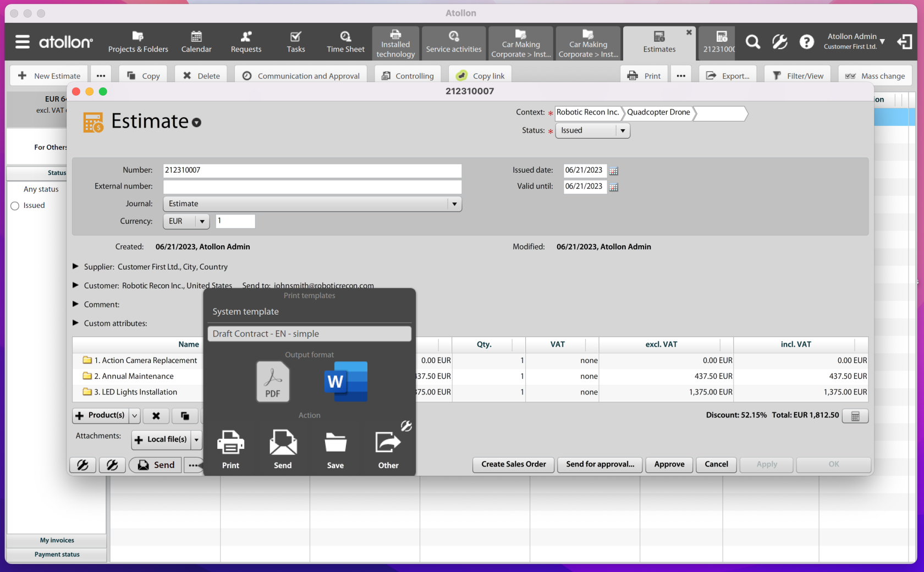924x572 pixels.
Task: Choose PDF output format
Action: (x=273, y=381)
